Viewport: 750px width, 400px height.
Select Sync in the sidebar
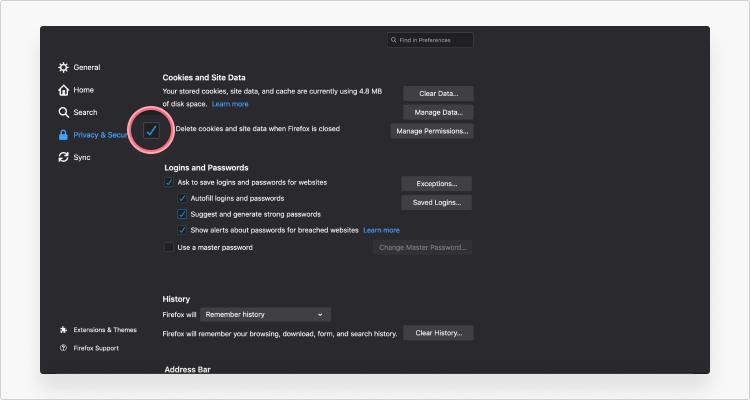[75, 157]
